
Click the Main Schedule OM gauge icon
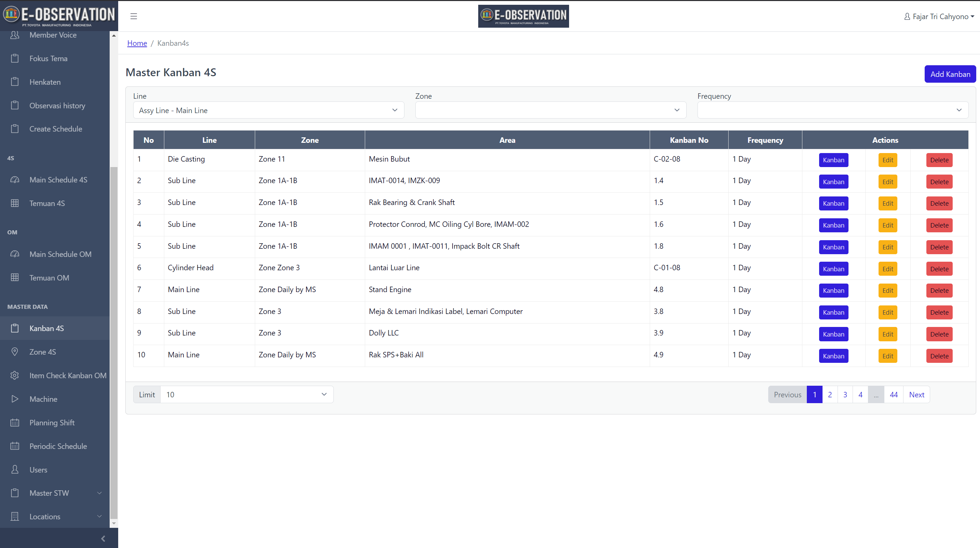[15, 254]
